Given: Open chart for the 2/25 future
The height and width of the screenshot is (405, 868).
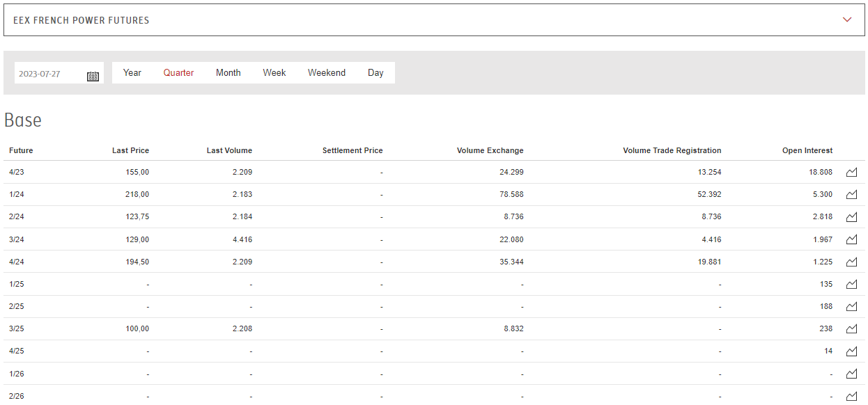Looking at the screenshot, I should [x=851, y=306].
